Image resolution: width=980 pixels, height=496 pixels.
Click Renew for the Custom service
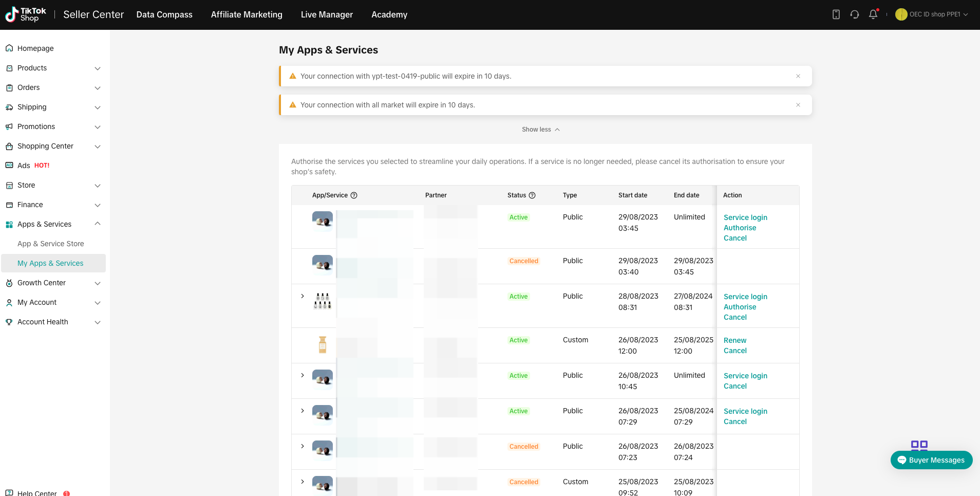click(734, 340)
